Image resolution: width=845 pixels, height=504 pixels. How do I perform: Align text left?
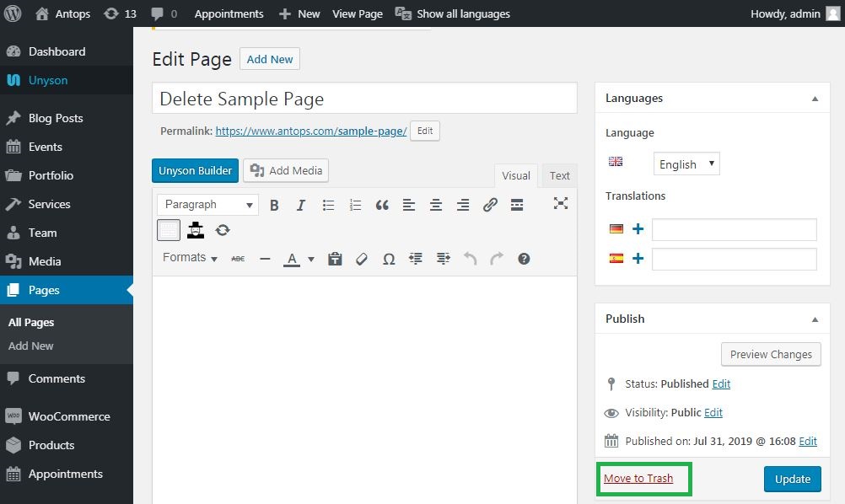tap(409, 205)
